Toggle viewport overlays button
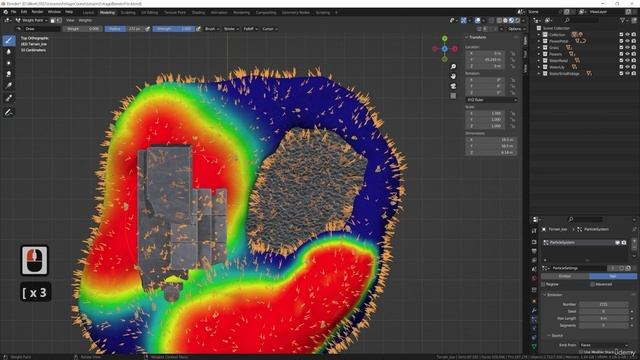The image size is (640, 360). click(x=477, y=20)
